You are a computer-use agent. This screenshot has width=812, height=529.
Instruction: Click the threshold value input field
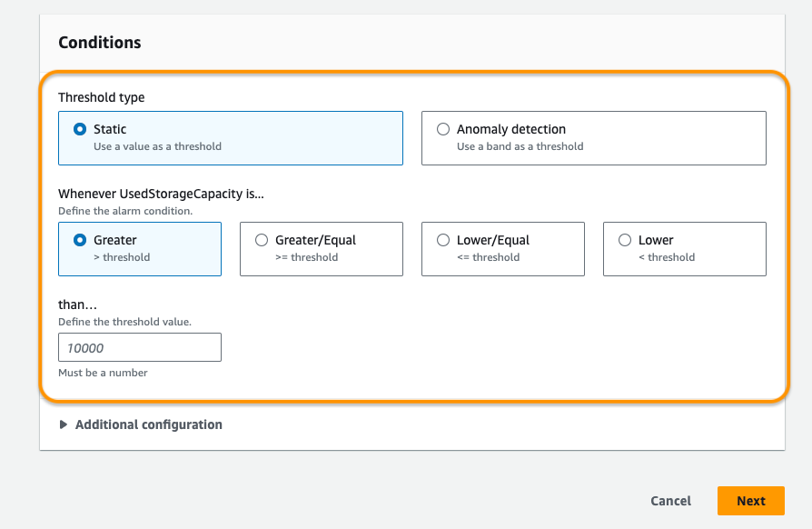click(140, 347)
